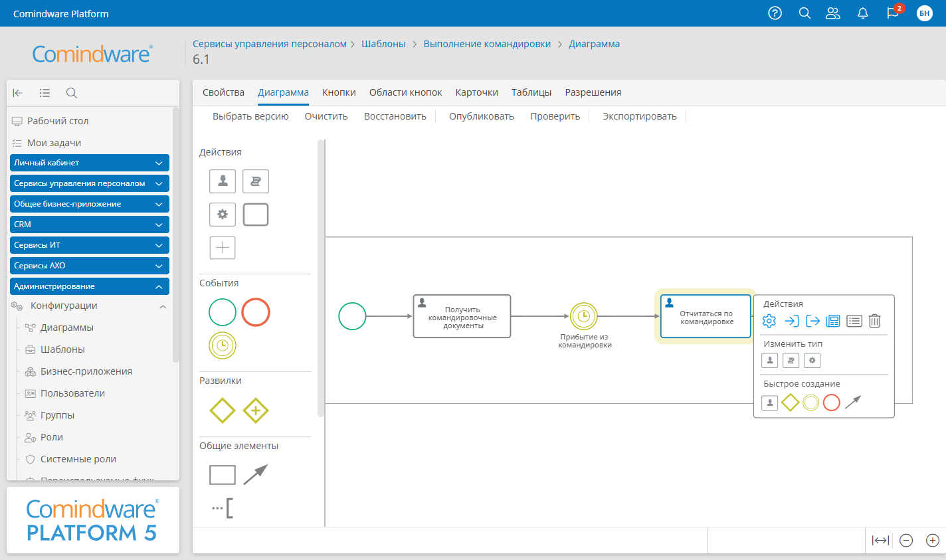Expand the Сервисы ИТ navigation group

[159, 246]
